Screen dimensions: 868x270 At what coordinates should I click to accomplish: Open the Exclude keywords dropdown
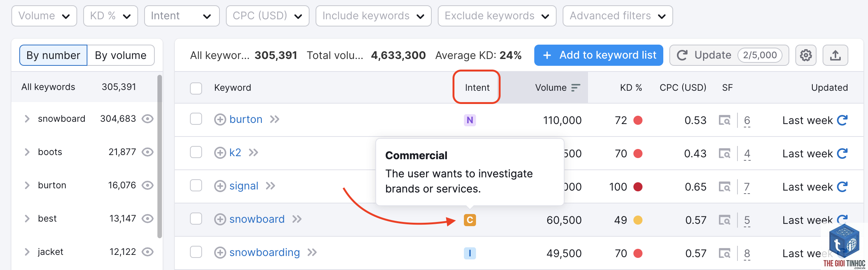497,16
